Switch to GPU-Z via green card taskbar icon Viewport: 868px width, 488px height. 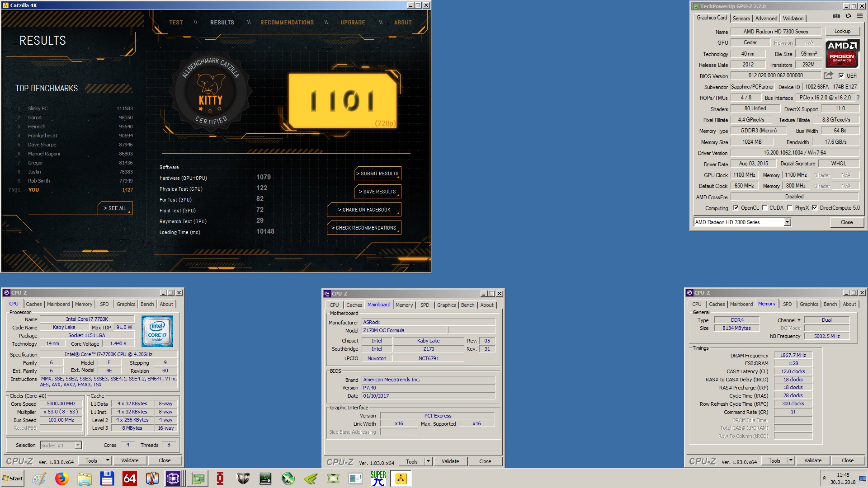198,479
